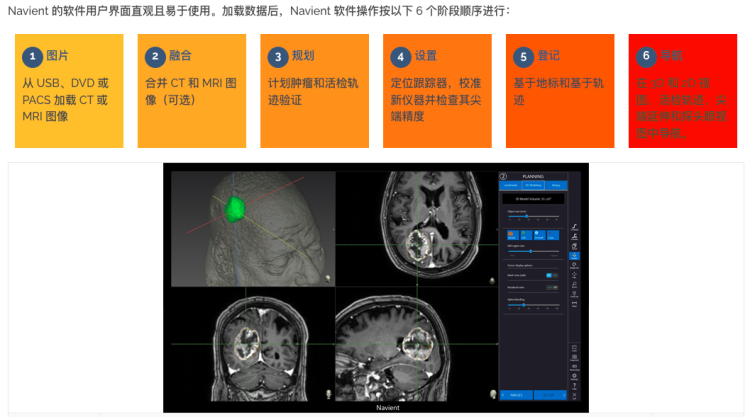Viewport: 750px width, 417px height.
Task: Toggle the Rendered view ON/OFF switch
Action: coord(552,287)
